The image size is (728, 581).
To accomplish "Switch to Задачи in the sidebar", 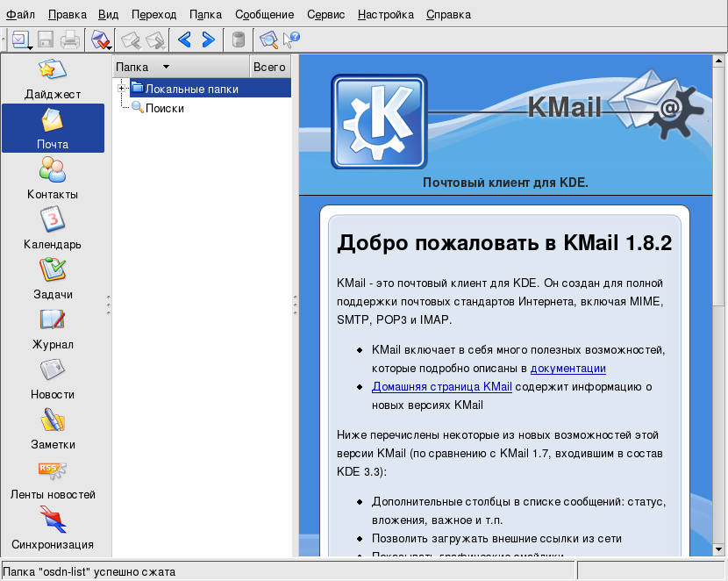I will pos(53,277).
